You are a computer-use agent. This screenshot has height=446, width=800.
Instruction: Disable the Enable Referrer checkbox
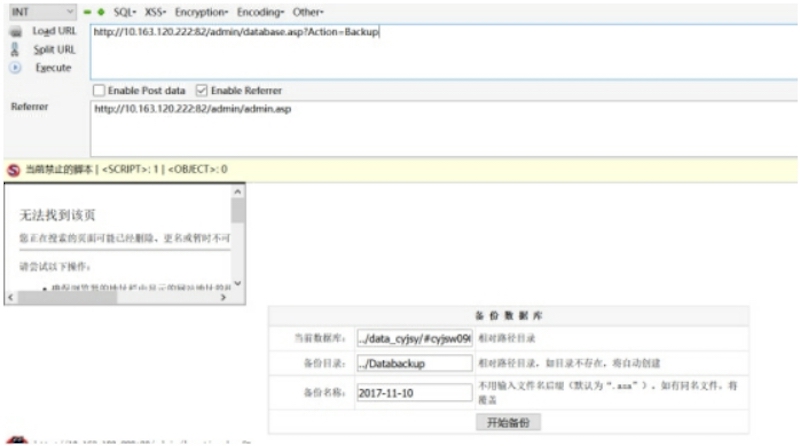click(202, 90)
